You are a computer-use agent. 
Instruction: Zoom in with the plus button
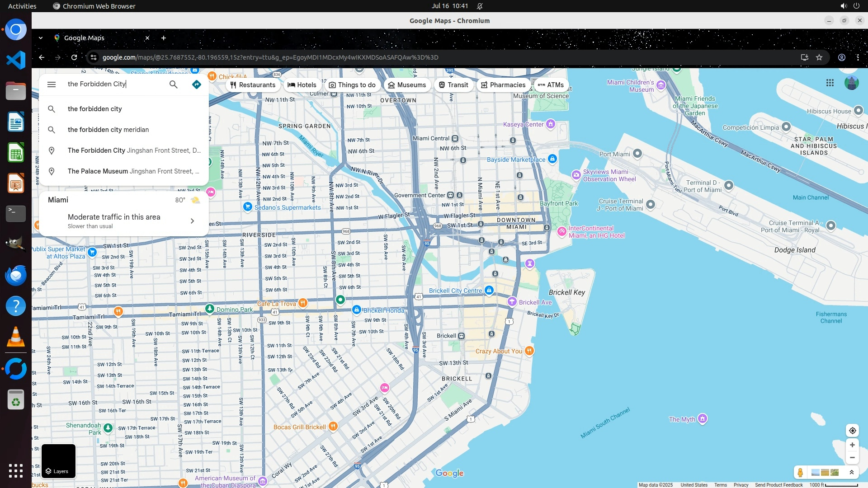click(x=852, y=445)
